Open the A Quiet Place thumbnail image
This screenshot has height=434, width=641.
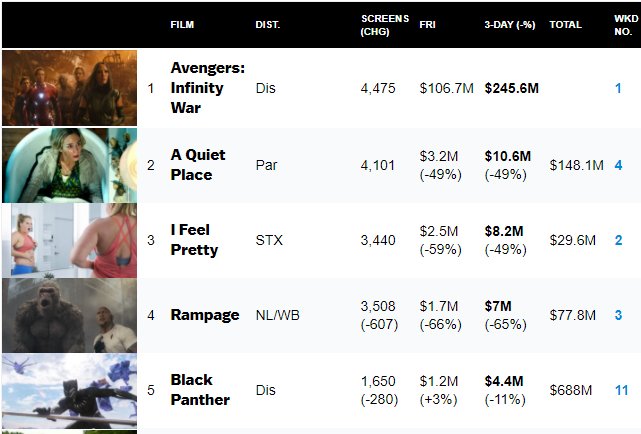click(69, 164)
